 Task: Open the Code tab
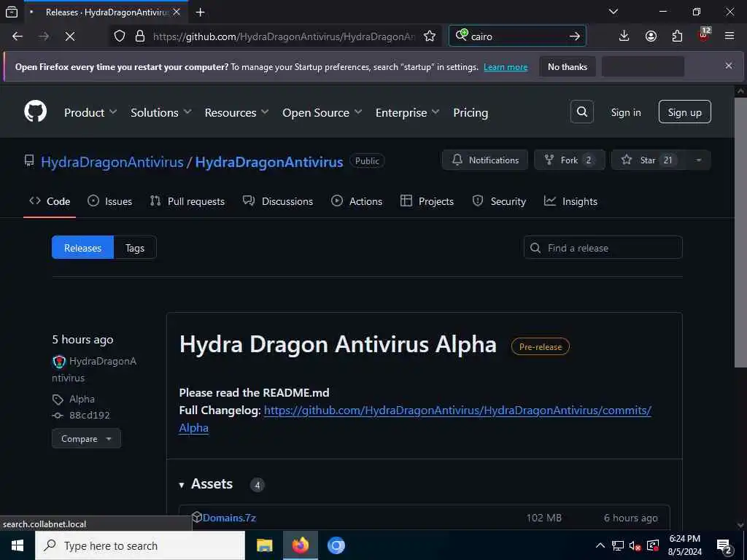tap(50, 201)
